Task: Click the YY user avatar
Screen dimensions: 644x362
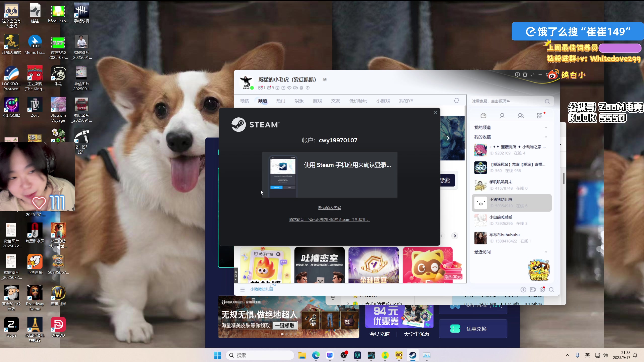Action: [x=246, y=82]
